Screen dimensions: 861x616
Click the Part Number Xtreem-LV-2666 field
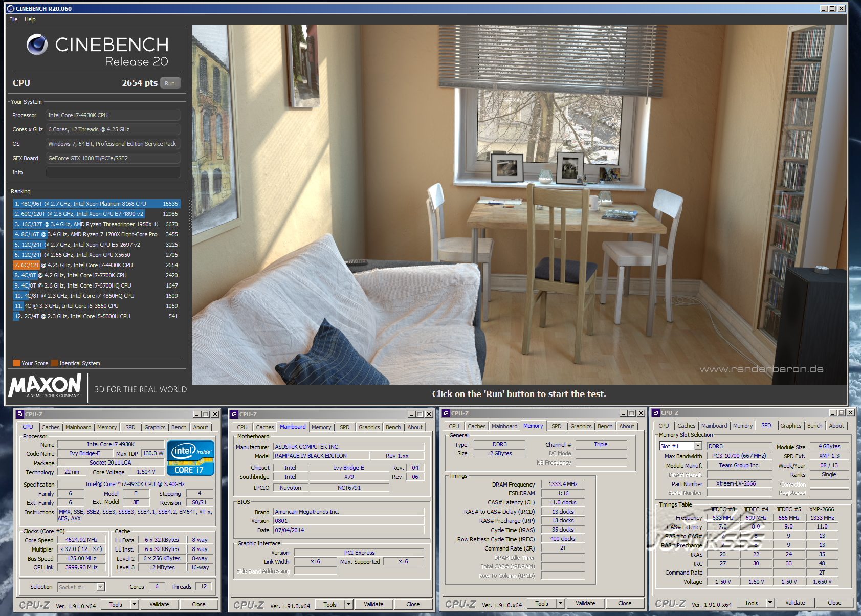739,483
